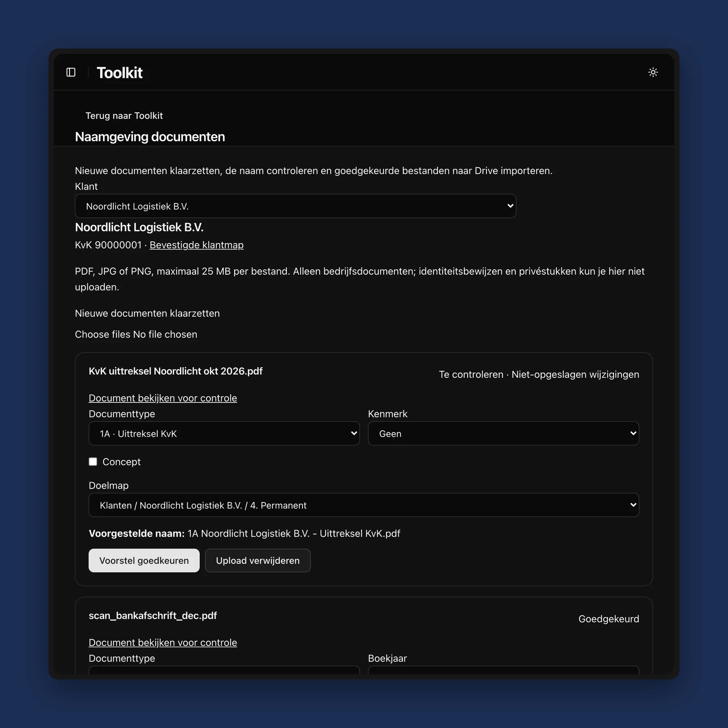Click the Te controleren status text
The image size is (728, 728).
coord(471,375)
